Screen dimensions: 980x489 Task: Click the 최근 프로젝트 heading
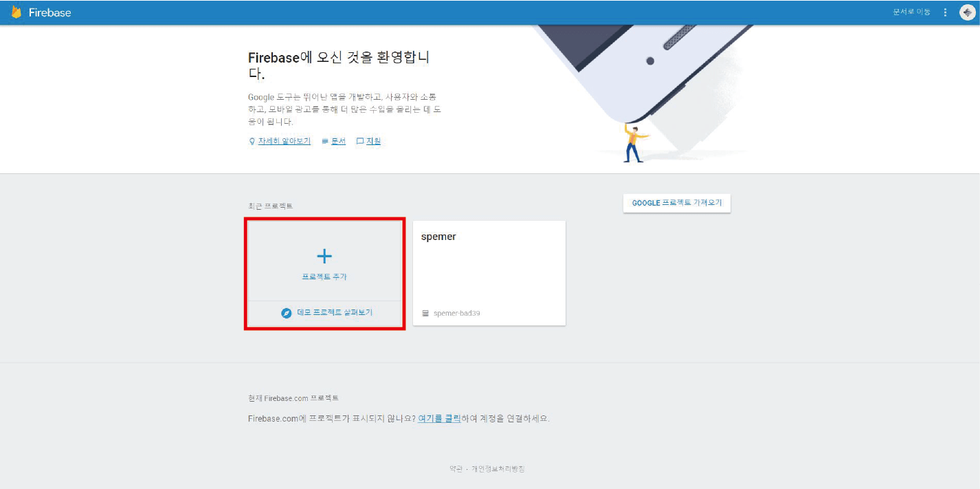[x=270, y=206]
